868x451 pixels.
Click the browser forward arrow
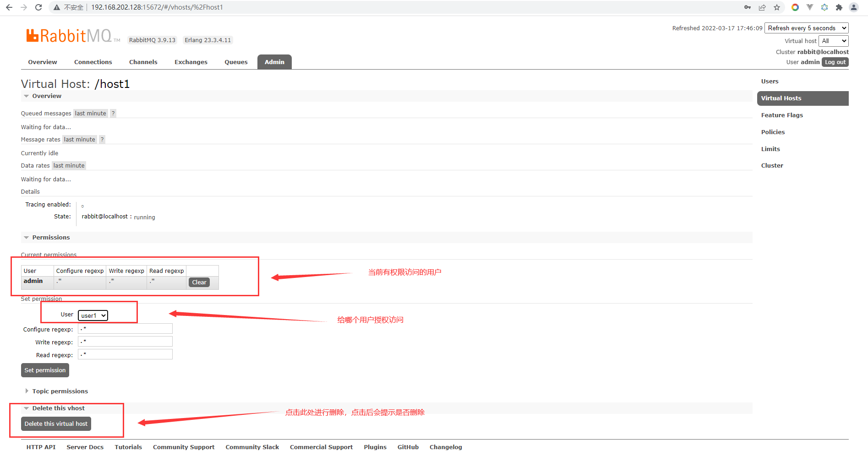[24, 7]
